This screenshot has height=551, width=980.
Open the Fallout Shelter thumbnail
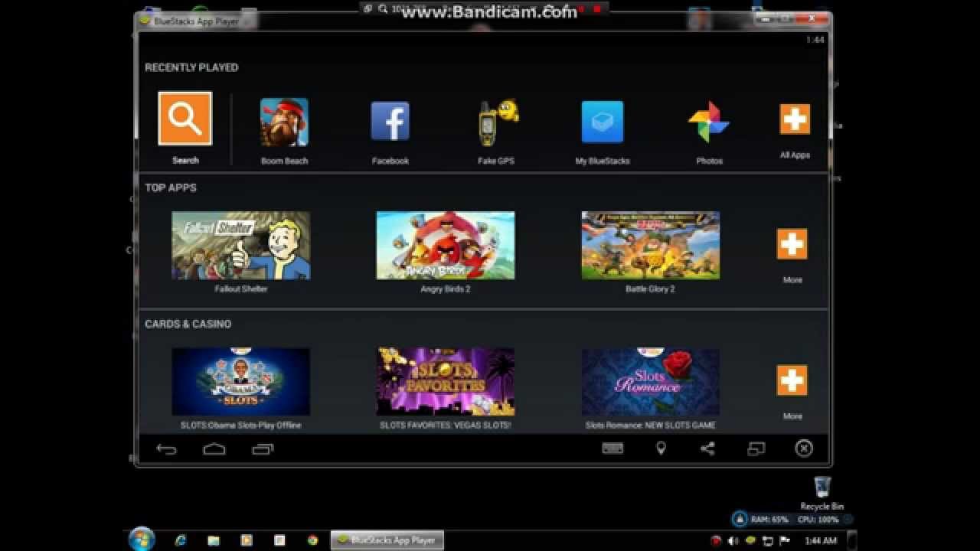point(241,246)
